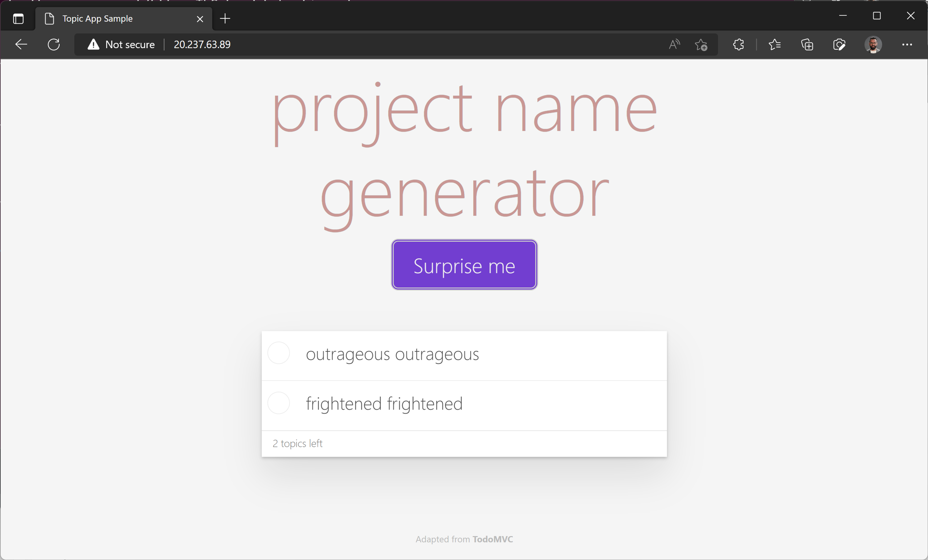This screenshot has width=928, height=560.
Task: Open Browser essentials icon
Action: (839, 44)
